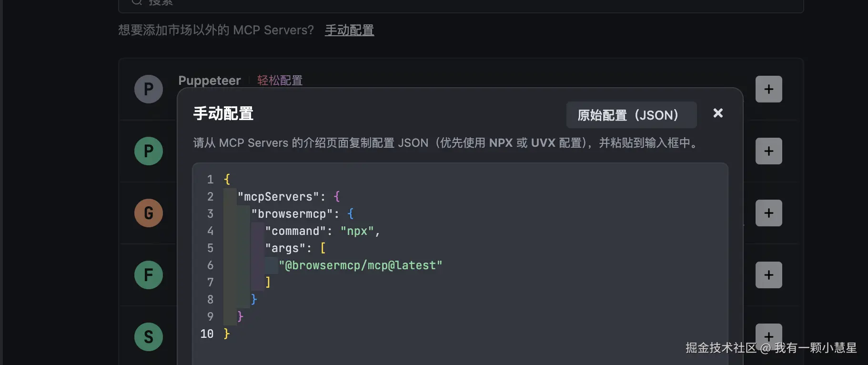Select the green P avatar icon
868x365 pixels.
tap(149, 151)
